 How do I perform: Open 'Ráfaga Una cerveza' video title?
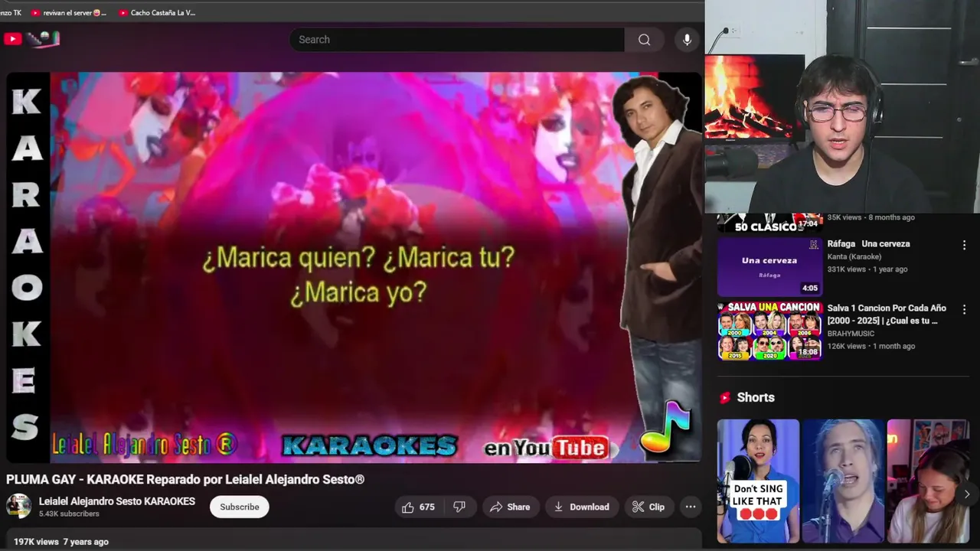pos(868,243)
